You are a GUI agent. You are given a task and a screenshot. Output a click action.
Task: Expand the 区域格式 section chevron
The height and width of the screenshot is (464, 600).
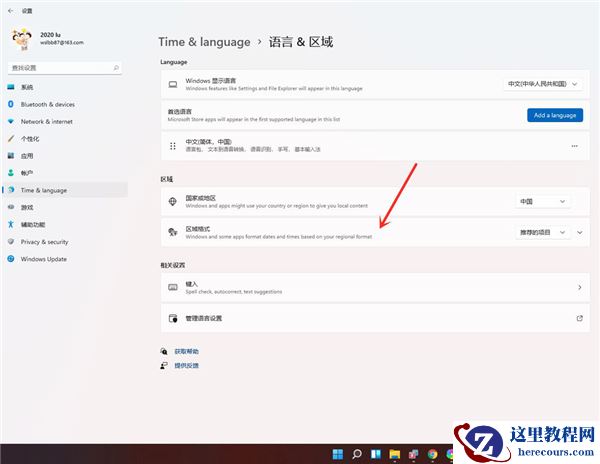(x=580, y=232)
